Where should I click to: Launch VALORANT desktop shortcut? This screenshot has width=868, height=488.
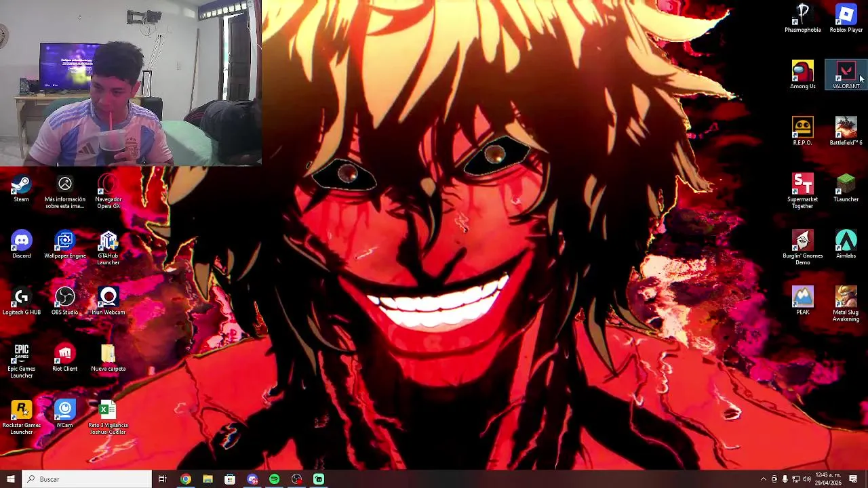846,75
